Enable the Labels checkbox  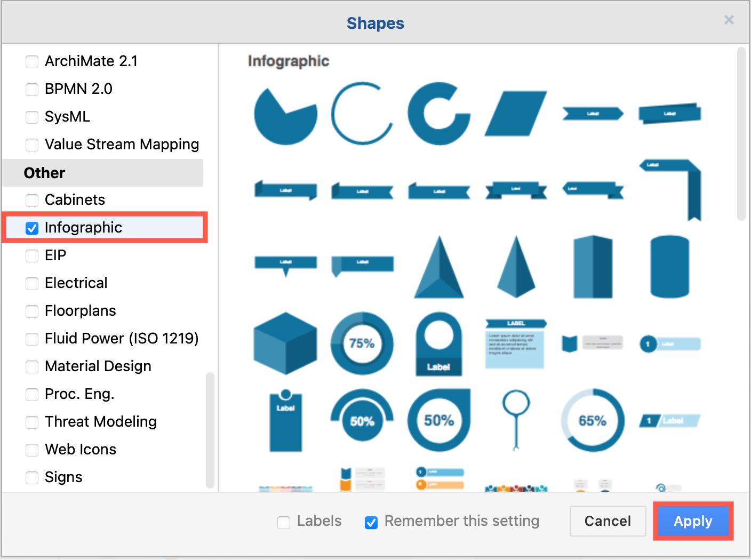[284, 522]
